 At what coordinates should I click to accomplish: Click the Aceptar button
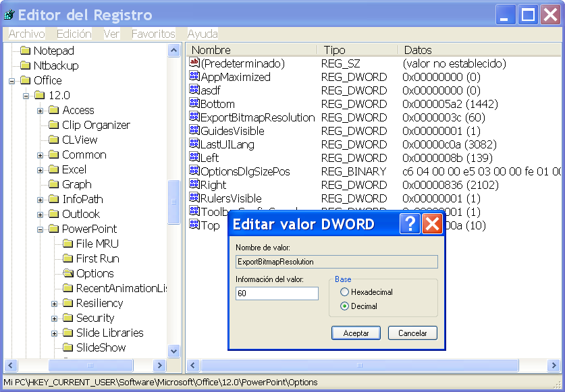[356, 333]
